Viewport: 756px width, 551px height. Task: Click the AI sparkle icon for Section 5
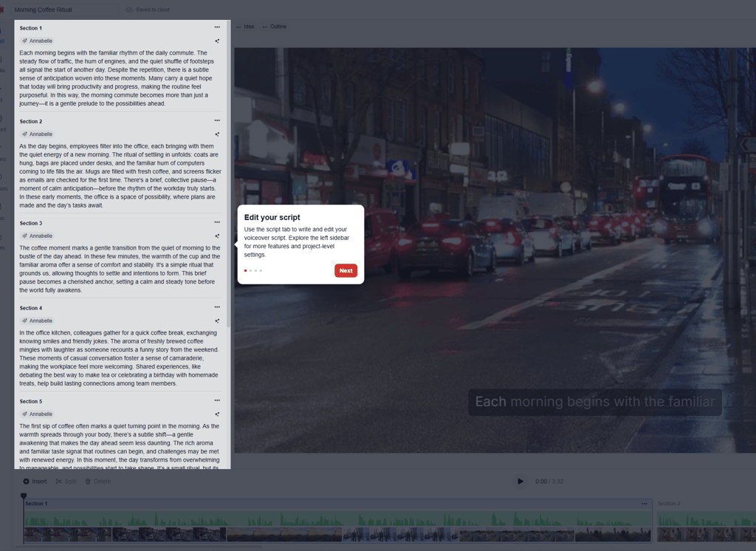[x=217, y=414]
